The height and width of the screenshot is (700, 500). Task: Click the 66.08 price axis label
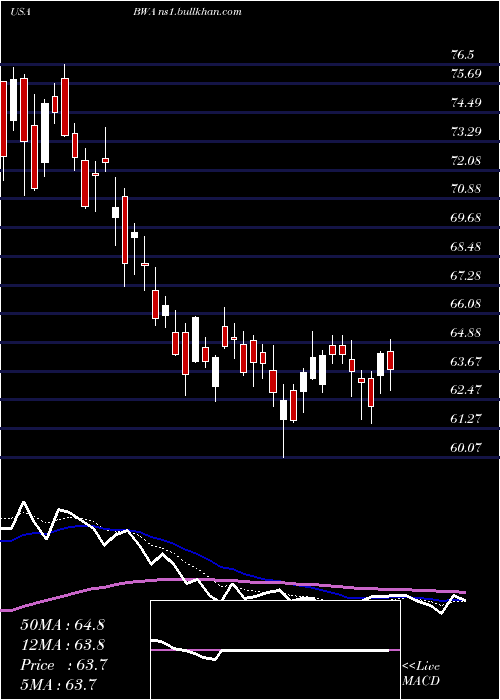coord(467,304)
